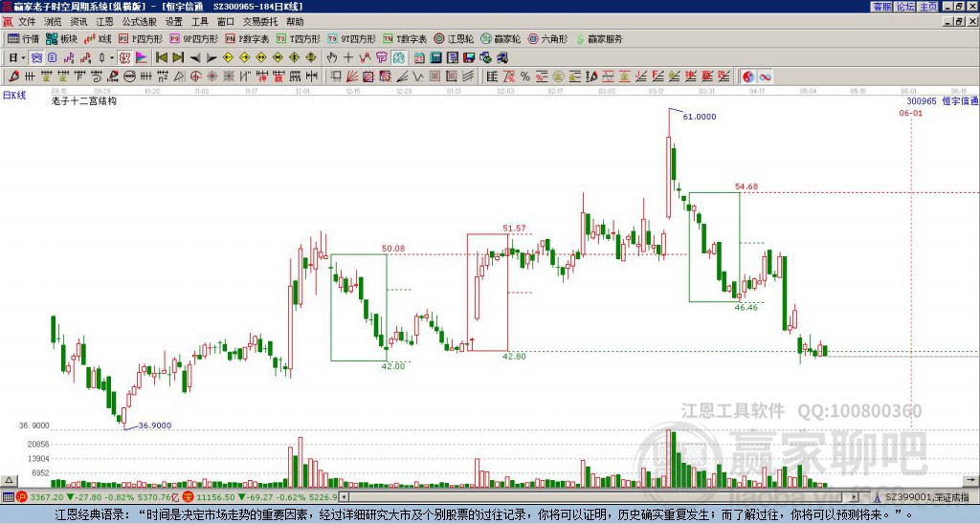Click the Shanghai index 3367.20 status value

[x=47, y=498]
